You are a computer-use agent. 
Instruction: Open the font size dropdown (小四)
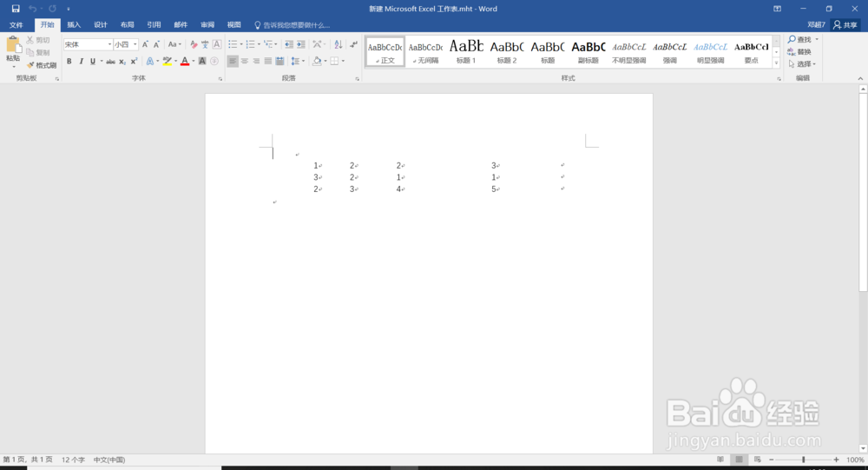135,44
